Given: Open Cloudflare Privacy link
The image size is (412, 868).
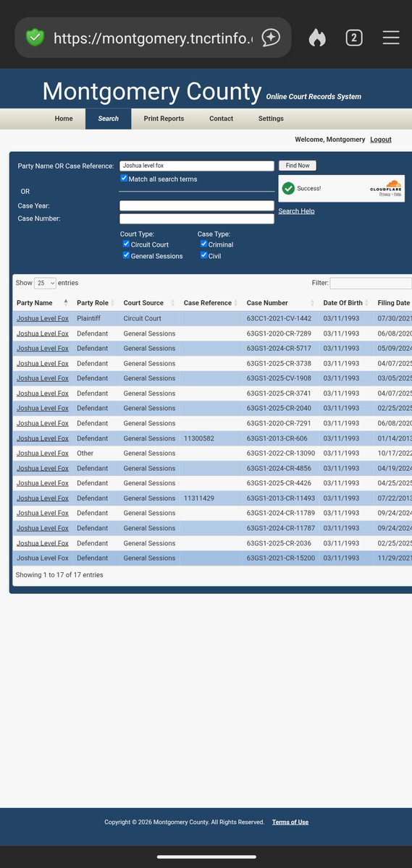Looking at the screenshot, I should coord(384,194).
